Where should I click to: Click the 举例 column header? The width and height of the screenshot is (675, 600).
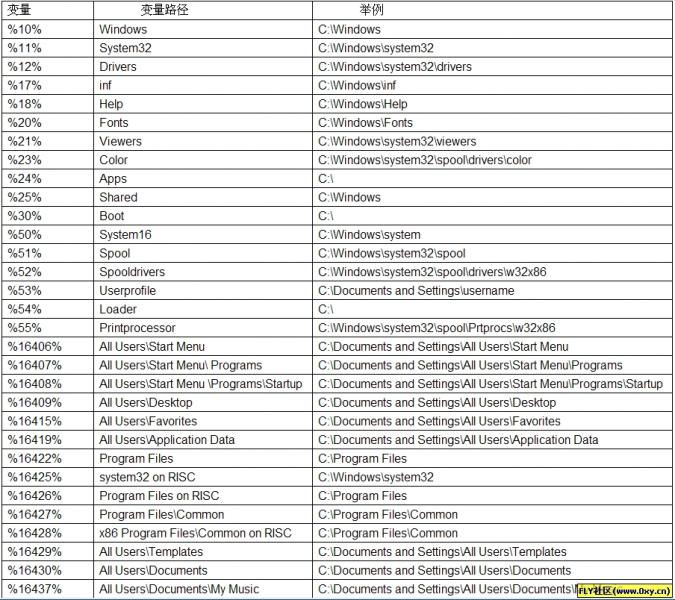[492, 10]
